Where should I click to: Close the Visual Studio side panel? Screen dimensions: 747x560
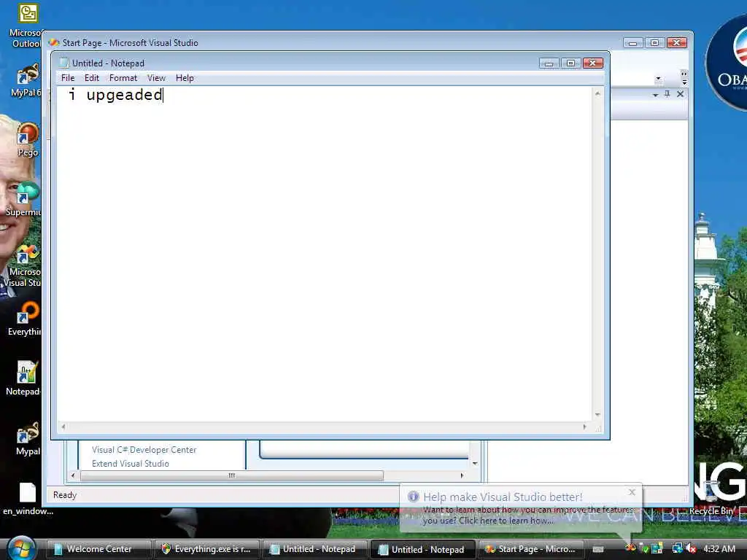point(681,94)
